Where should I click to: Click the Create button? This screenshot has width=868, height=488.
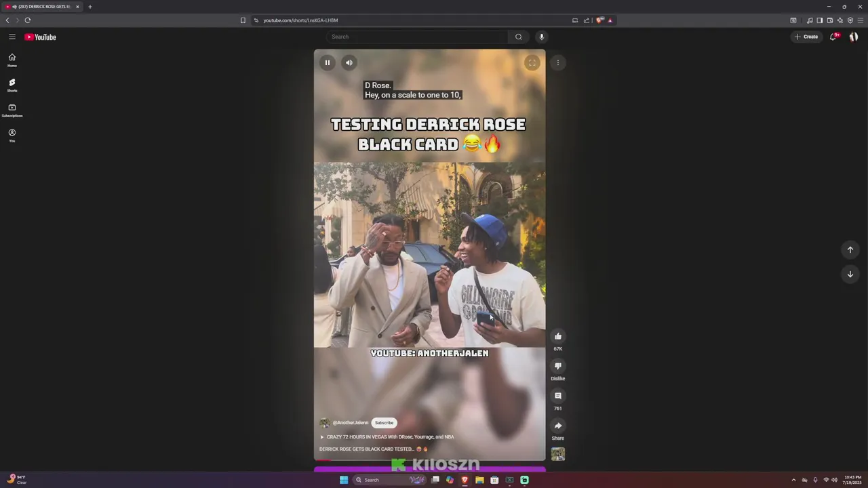[x=806, y=37]
